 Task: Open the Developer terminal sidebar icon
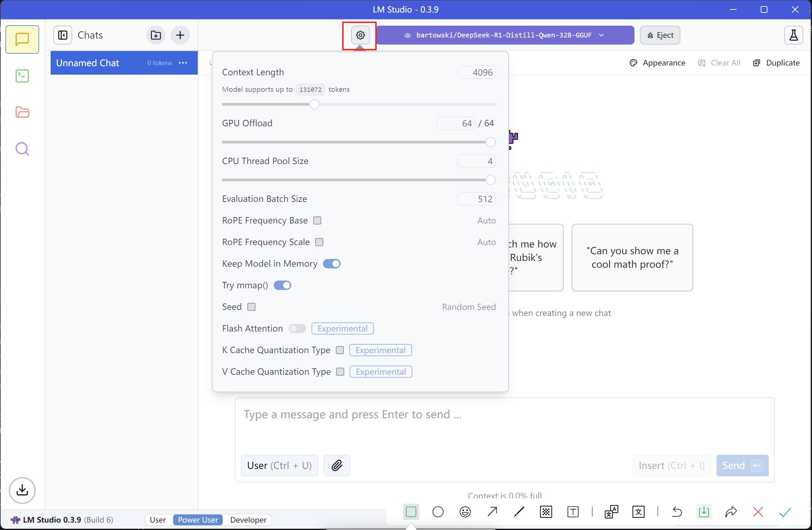22,76
